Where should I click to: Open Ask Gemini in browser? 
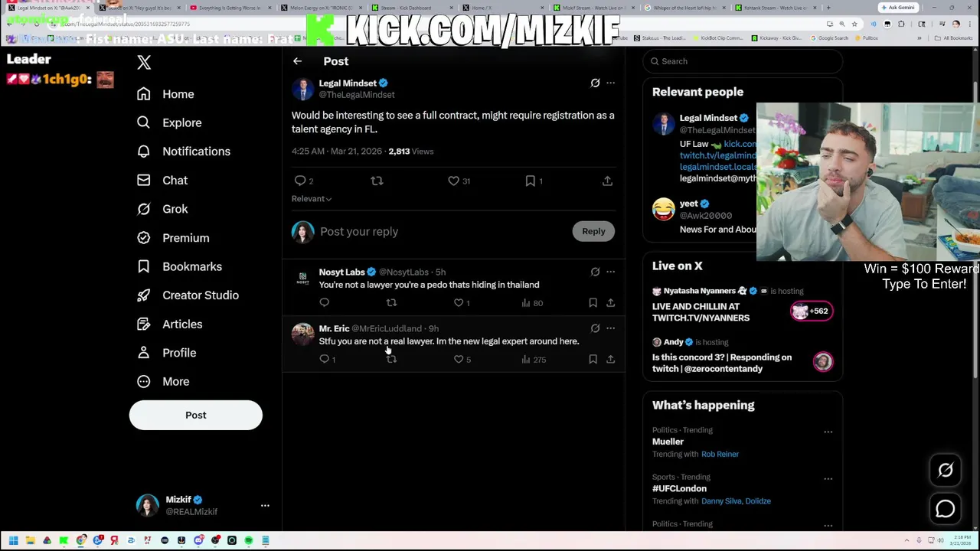pos(897,8)
